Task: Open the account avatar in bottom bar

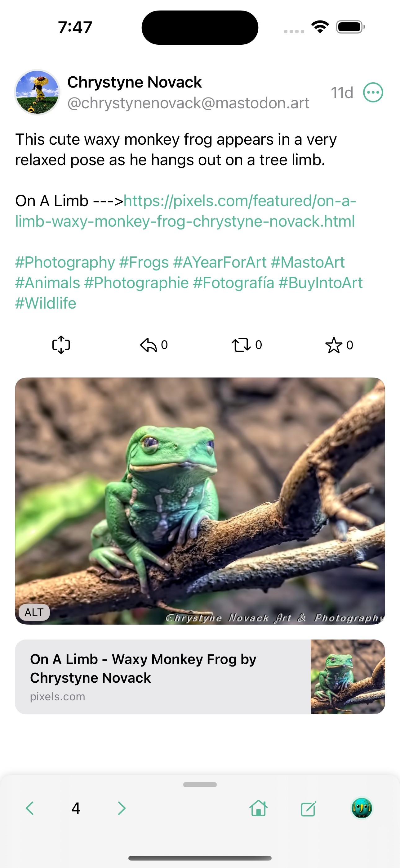Action: pos(362,808)
